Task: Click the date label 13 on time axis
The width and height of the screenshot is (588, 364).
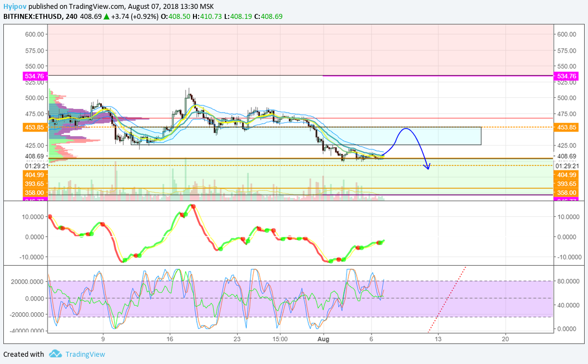Action: [x=438, y=340]
